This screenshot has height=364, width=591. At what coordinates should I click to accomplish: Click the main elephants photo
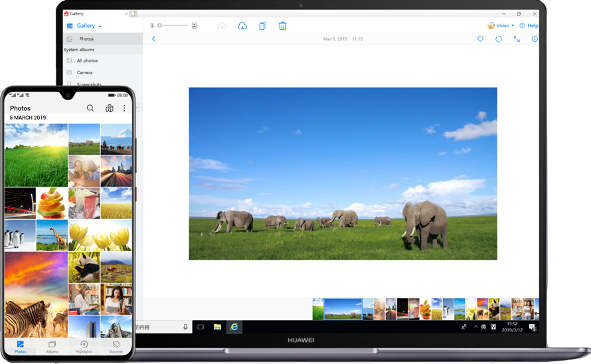(x=343, y=173)
